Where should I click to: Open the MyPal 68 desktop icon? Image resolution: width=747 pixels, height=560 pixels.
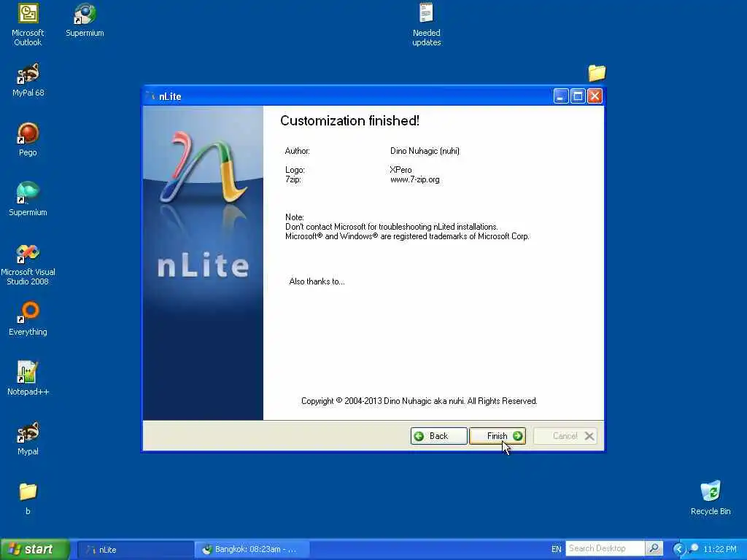28,80
